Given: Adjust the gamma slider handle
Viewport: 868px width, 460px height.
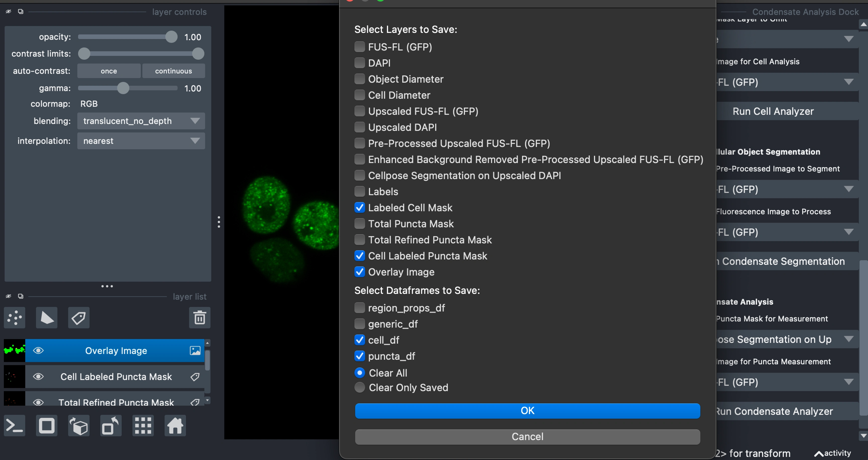Looking at the screenshot, I should [123, 88].
